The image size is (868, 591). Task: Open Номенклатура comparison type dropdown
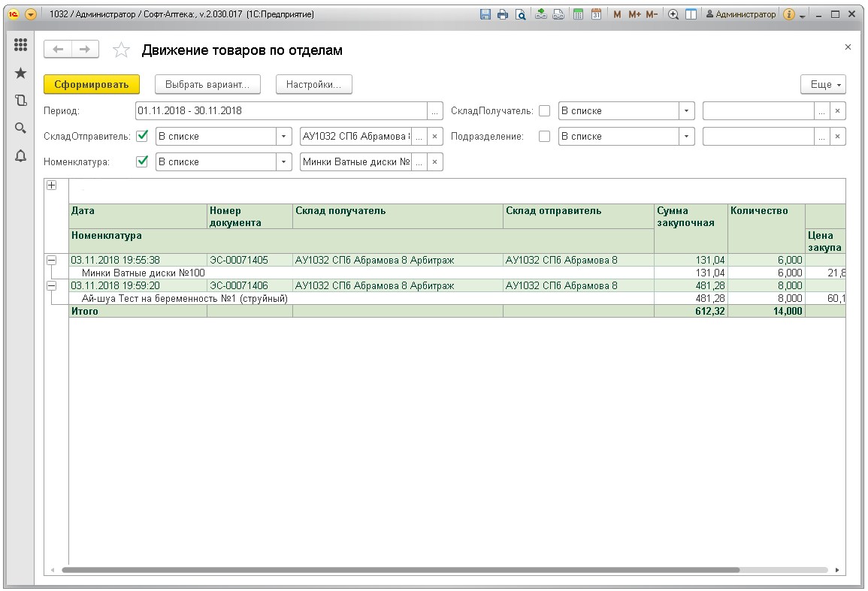point(283,161)
